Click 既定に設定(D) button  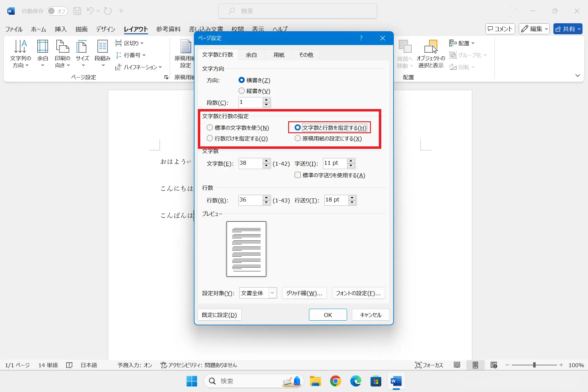(219, 315)
